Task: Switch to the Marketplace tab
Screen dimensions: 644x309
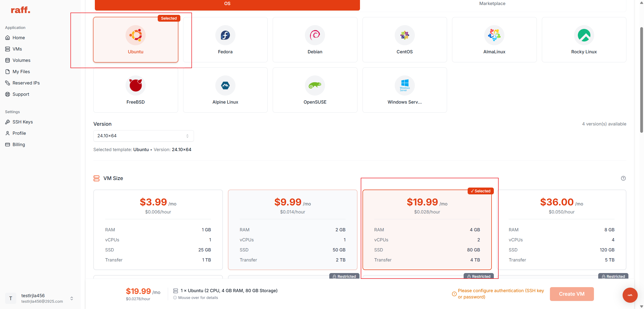Action: click(x=492, y=4)
